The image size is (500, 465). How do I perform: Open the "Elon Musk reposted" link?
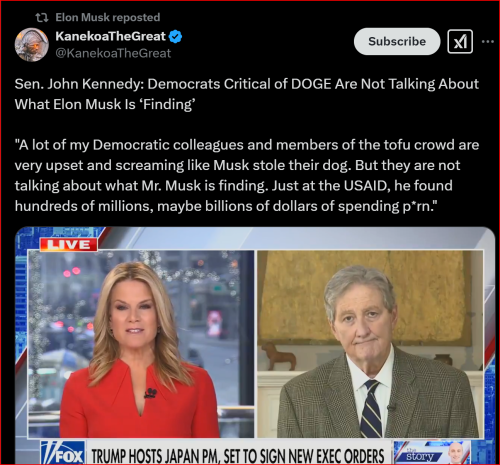(108, 17)
